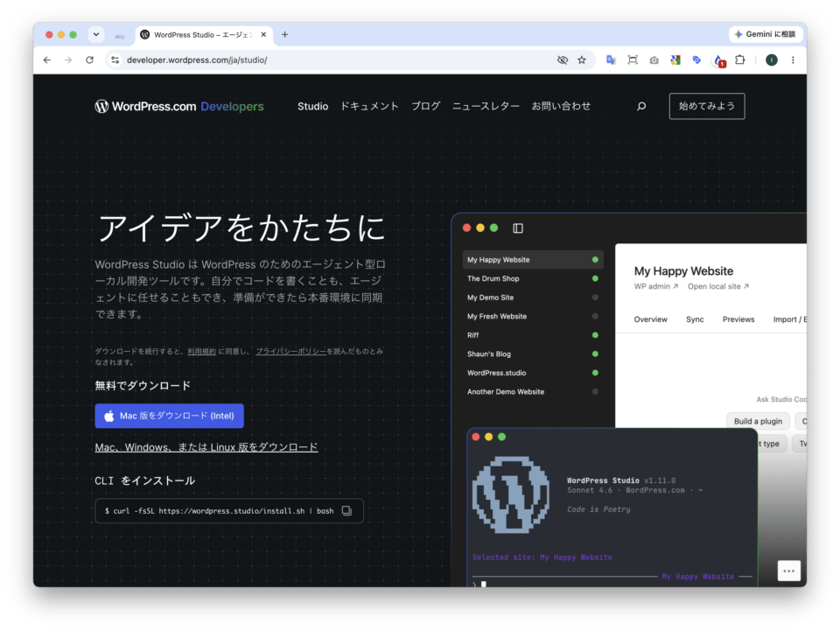Close the WordPress Studio tab
Screen dimensions: 840x631
pos(263,35)
